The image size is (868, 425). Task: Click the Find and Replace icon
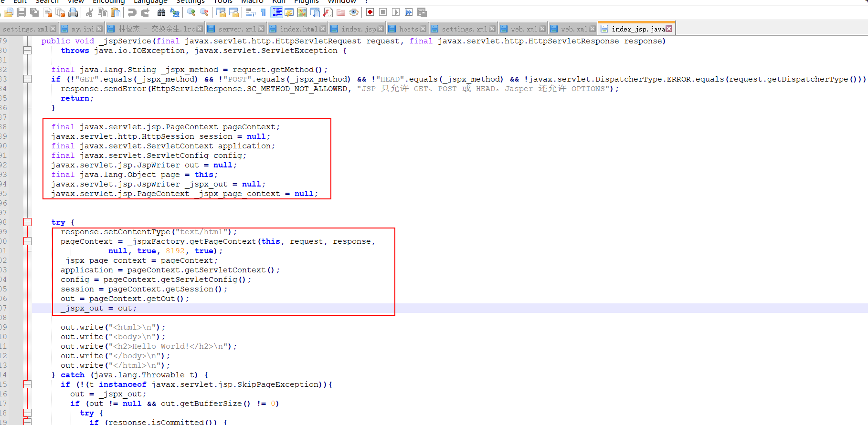(175, 12)
